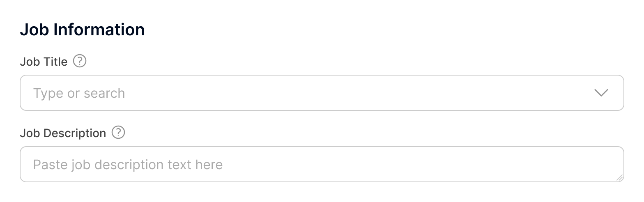Click the "Type or search" placeholder text
The height and width of the screenshot is (202, 644).
click(x=79, y=93)
